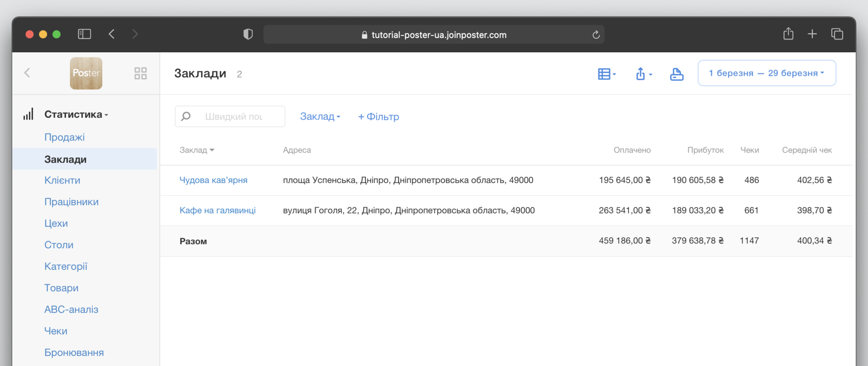This screenshot has height=366, width=868.
Task: Click the search magnifier icon
Action: [x=186, y=116]
